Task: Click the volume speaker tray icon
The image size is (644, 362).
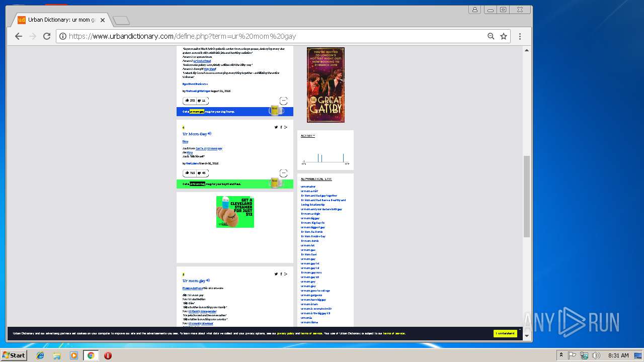Action: click(x=597, y=355)
